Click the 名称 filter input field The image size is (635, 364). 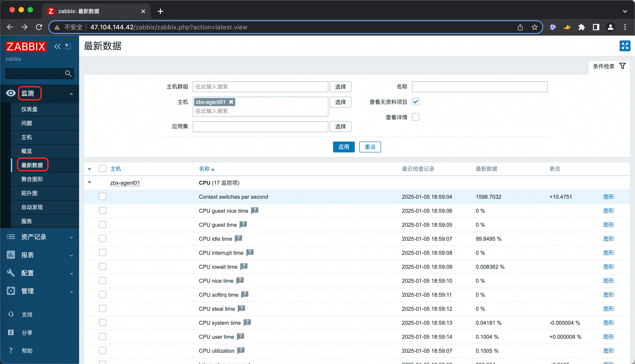[x=479, y=87]
